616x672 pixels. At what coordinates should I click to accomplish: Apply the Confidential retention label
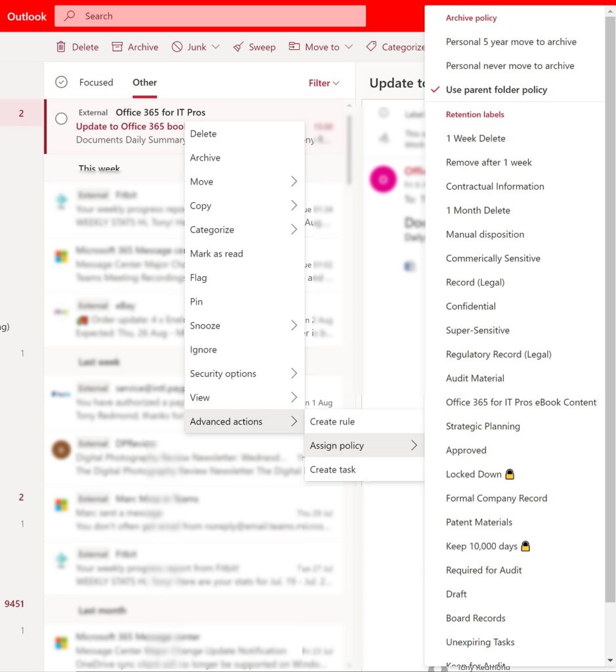[x=514, y=306]
